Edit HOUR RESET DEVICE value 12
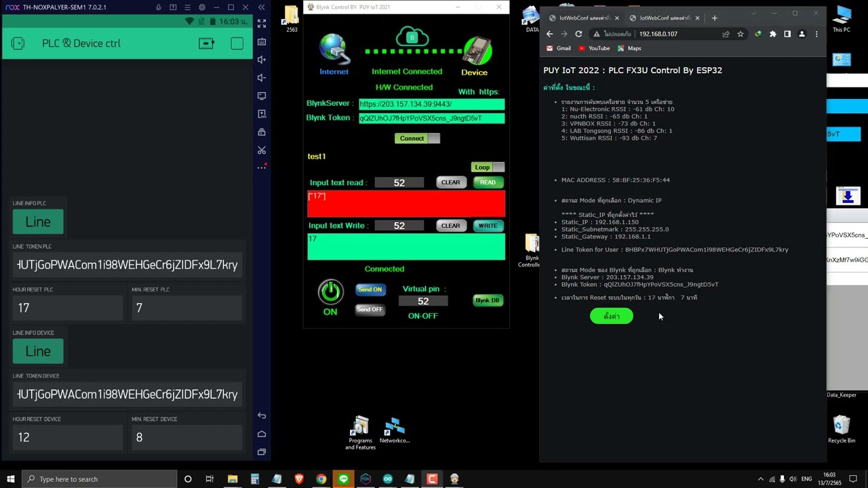 pos(67,437)
